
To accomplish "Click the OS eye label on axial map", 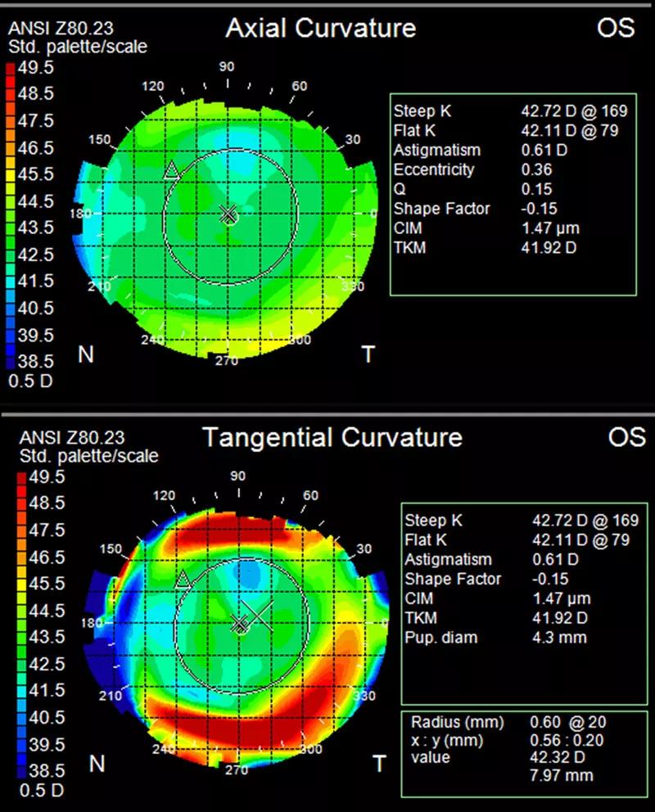I will (616, 28).
